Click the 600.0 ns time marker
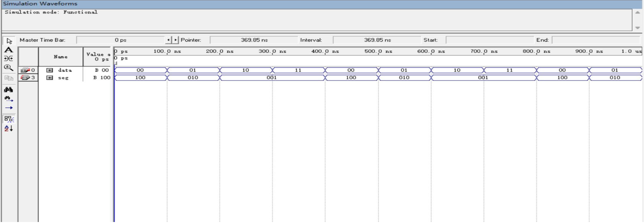 point(431,51)
